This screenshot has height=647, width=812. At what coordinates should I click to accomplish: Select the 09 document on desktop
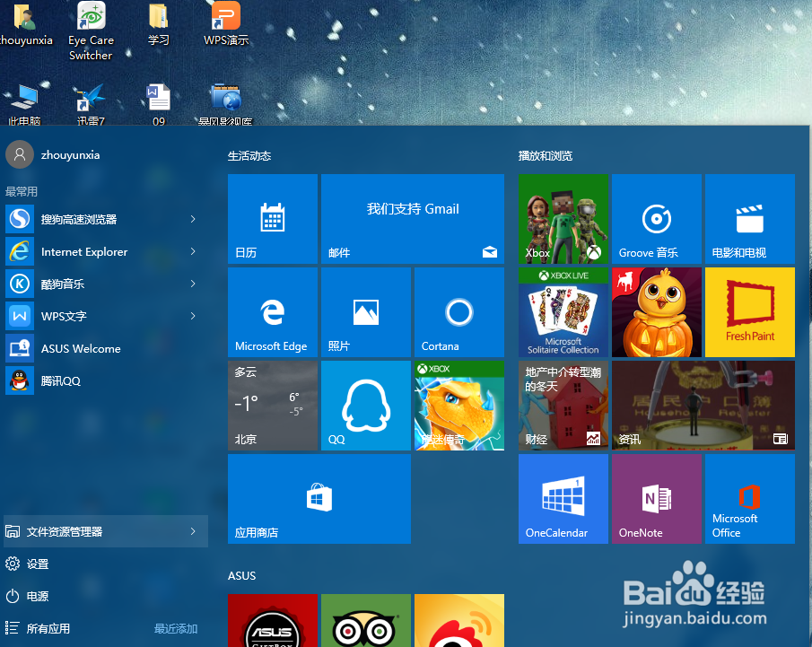[x=159, y=105]
